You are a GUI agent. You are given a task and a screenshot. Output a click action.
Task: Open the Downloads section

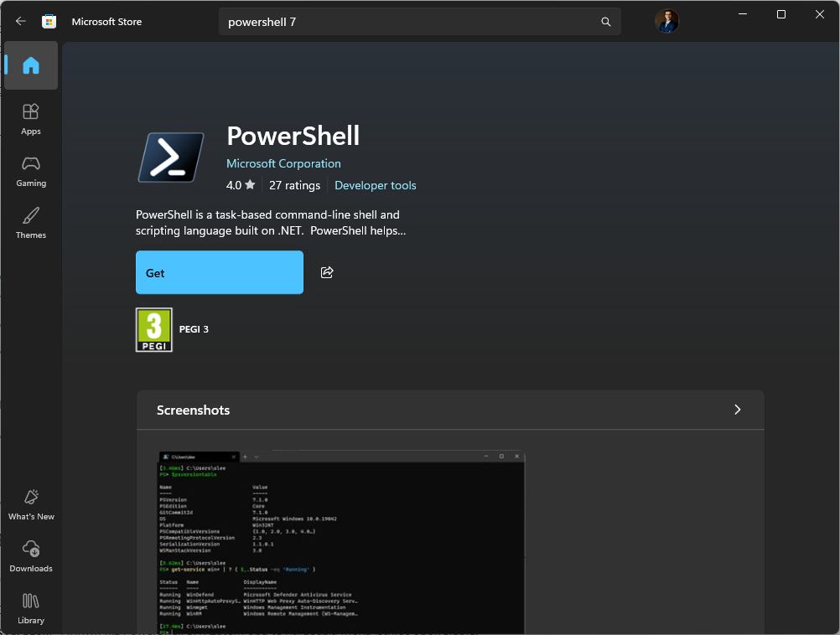(x=30, y=555)
